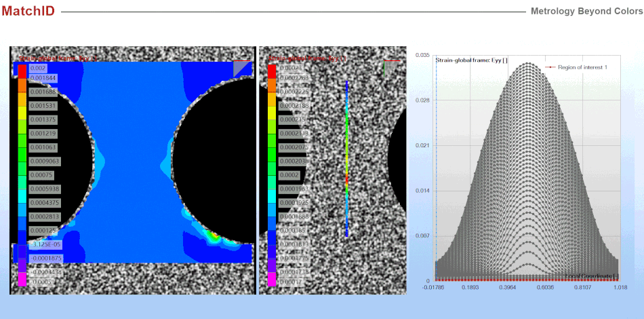Click the -3.125E-05 colorbar label
The height and width of the screenshot is (319, 644).
[45, 244]
